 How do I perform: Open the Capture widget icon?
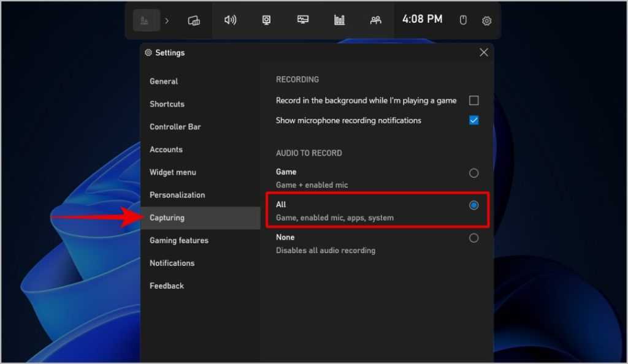point(266,20)
